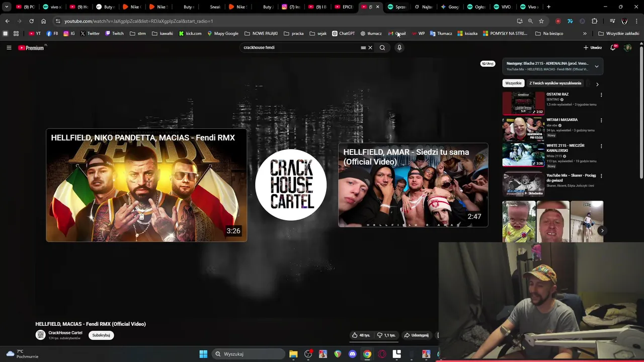Open the weather widget Pochmurnie

[22, 354]
